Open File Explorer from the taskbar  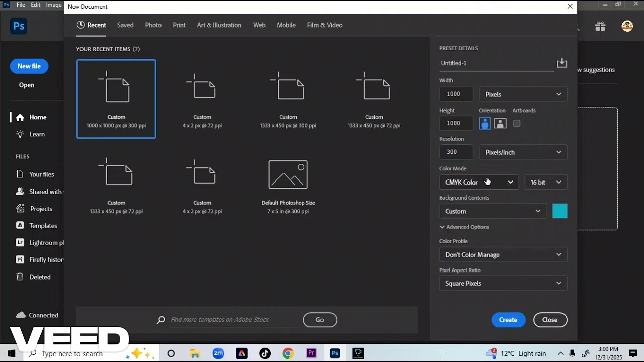(x=195, y=354)
